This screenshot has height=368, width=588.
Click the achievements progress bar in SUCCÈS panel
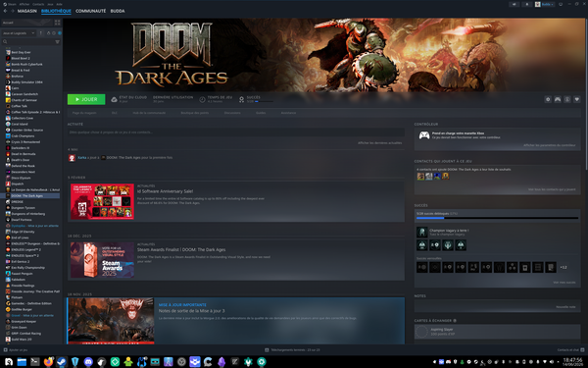(x=497, y=218)
